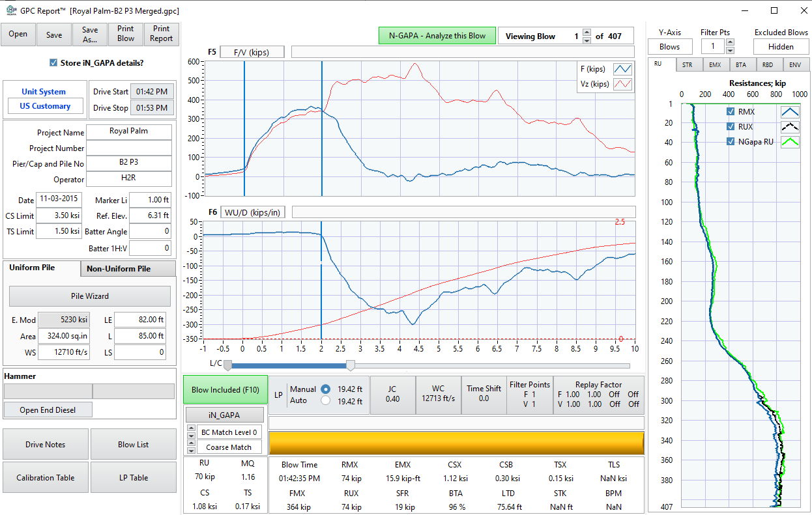
Task: Toggle the Blow Included (F10) button
Action: 225,390
